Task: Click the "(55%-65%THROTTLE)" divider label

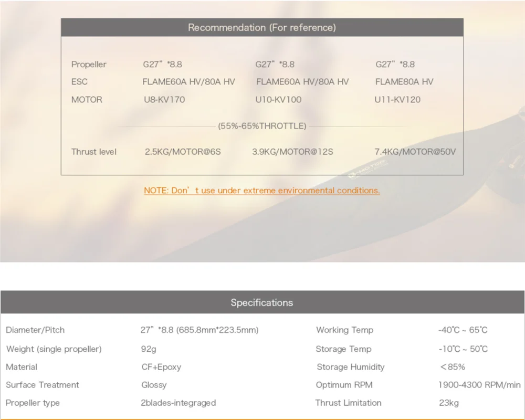Action: coord(262,126)
